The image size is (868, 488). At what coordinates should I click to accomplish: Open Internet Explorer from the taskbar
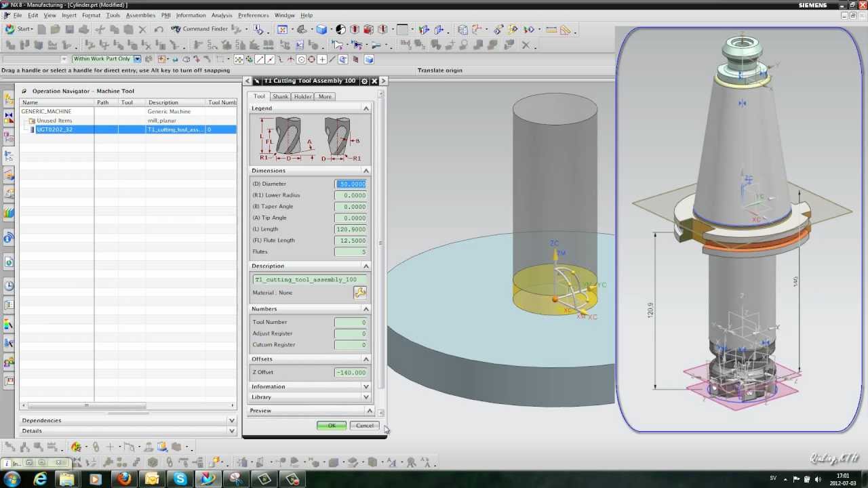[41, 479]
